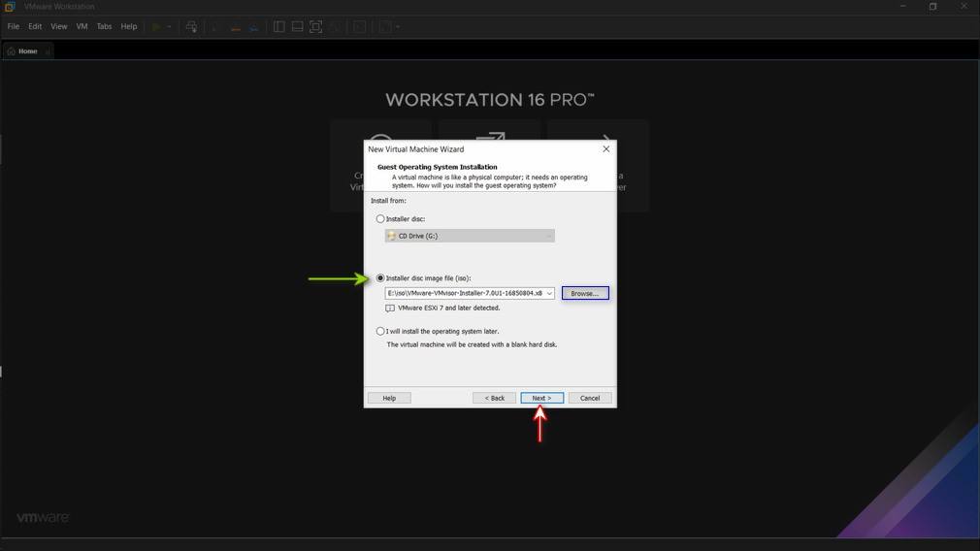This screenshot has width=980, height=551.
Task: Open the stretch options dropdown arrow
Action: 398,27
